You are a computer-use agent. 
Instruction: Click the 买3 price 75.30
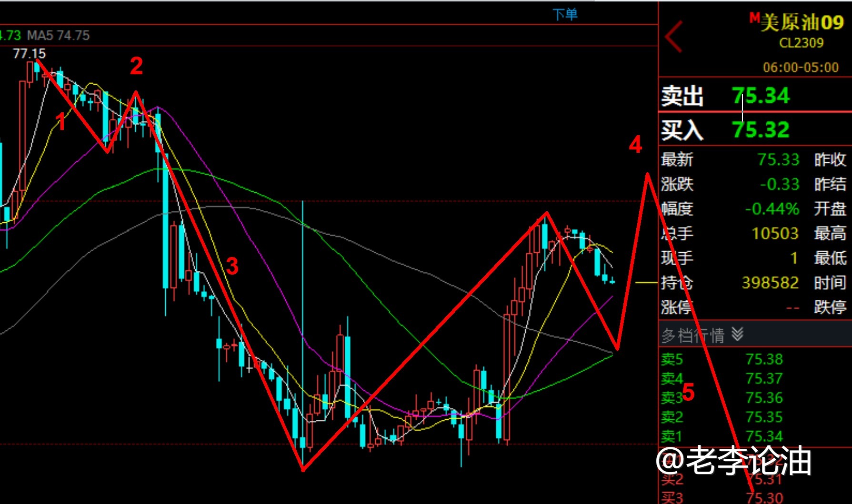(x=764, y=498)
